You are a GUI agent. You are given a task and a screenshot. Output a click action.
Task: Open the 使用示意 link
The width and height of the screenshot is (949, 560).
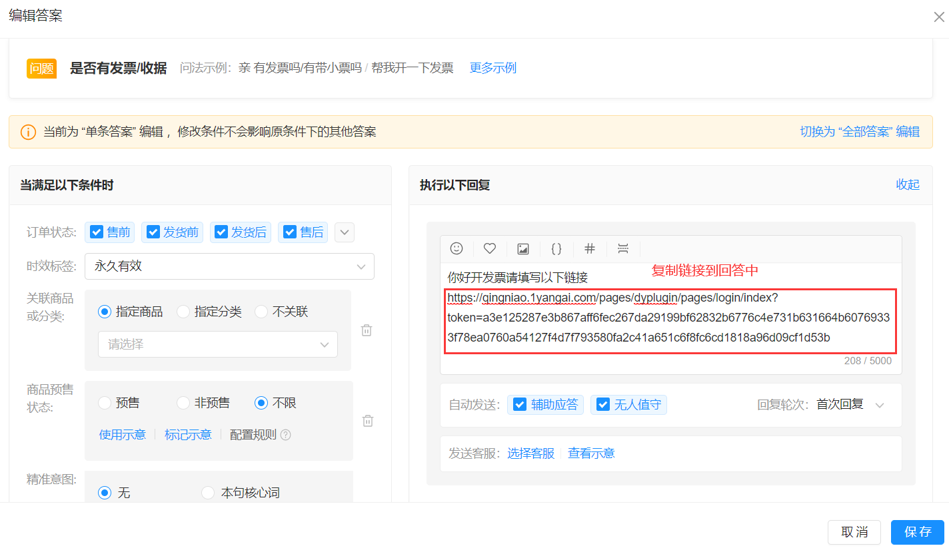[x=123, y=435]
